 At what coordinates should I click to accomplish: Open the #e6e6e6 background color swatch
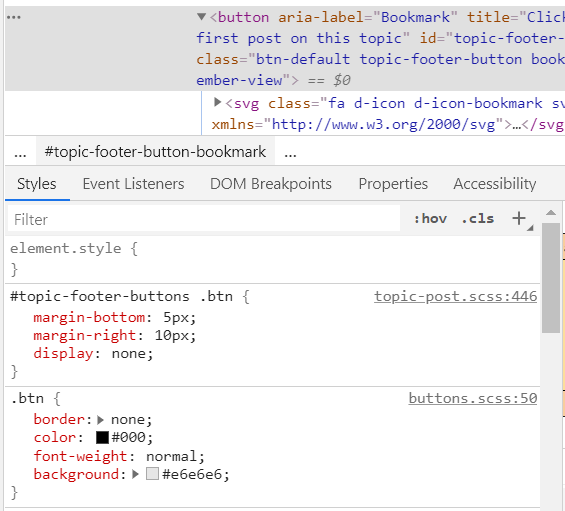(152, 474)
